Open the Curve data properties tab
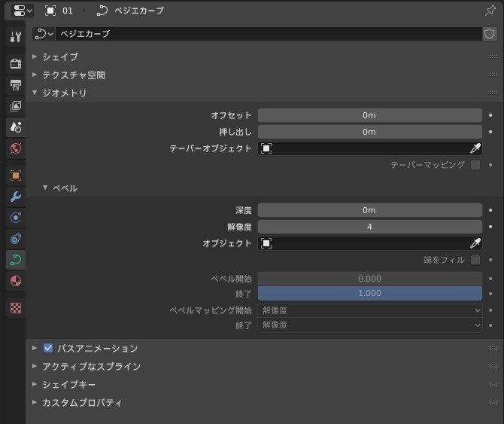 pos(16,260)
